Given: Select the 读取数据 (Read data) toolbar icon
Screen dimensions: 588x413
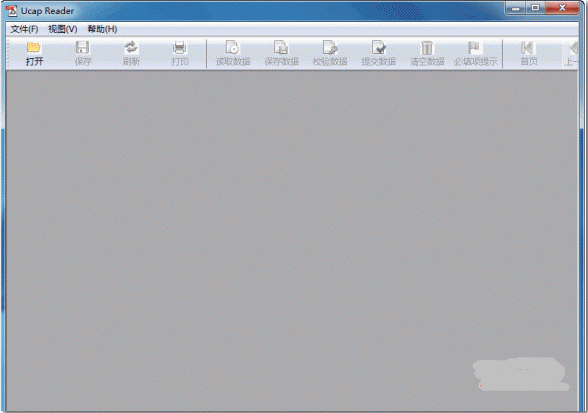Looking at the screenshot, I should pyautogui.click(x=232, y=48).
